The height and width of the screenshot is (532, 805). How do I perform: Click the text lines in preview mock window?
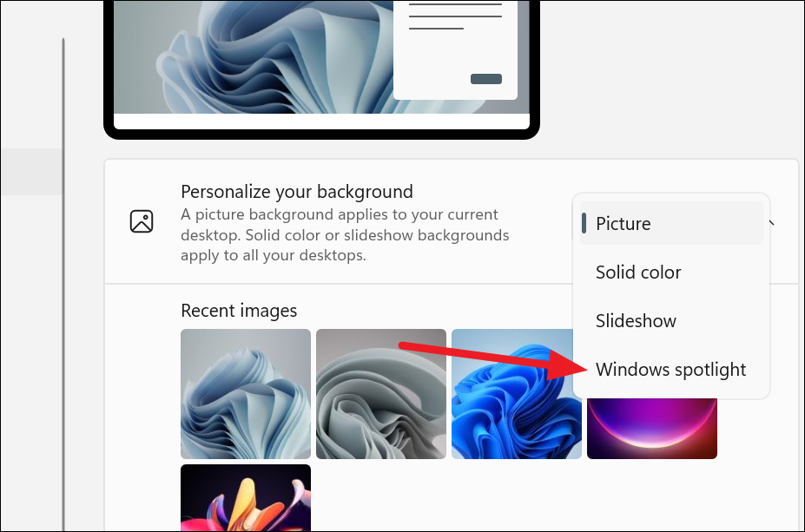[x=455, y=16]
